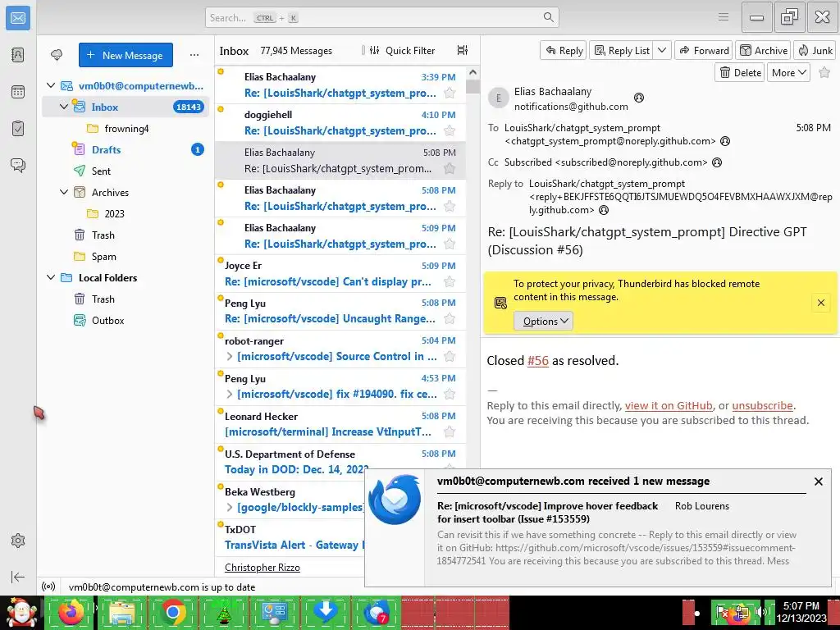Follow the view it on GitHub link
Image resolution: width=840 pixels, height=630 pixels.
coord(668,405)
